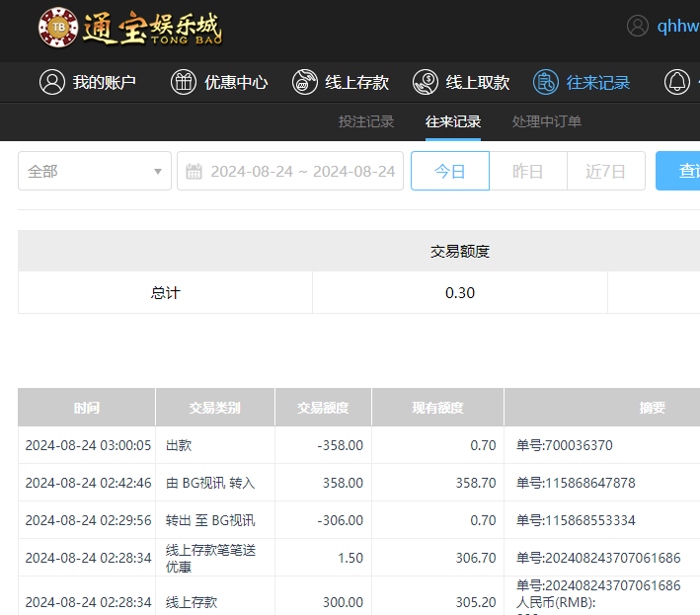Click the Tong Bao casino logo
This screenshot has height=615, width=700.
(129, 29)
